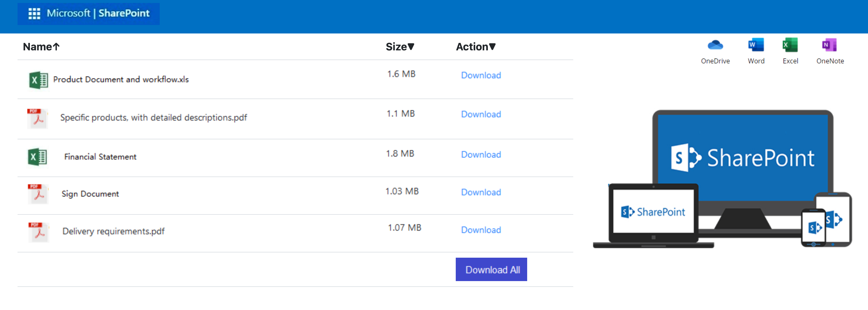Viewport: 868px width, 310px height.
Task: Click the OneDrive label text
Action: coord(715,61)
